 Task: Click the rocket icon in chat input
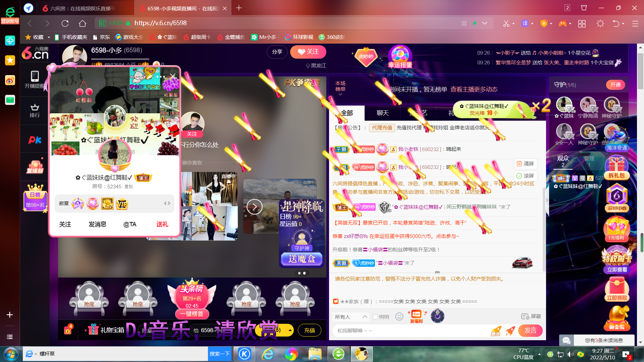tap(510, 331)
